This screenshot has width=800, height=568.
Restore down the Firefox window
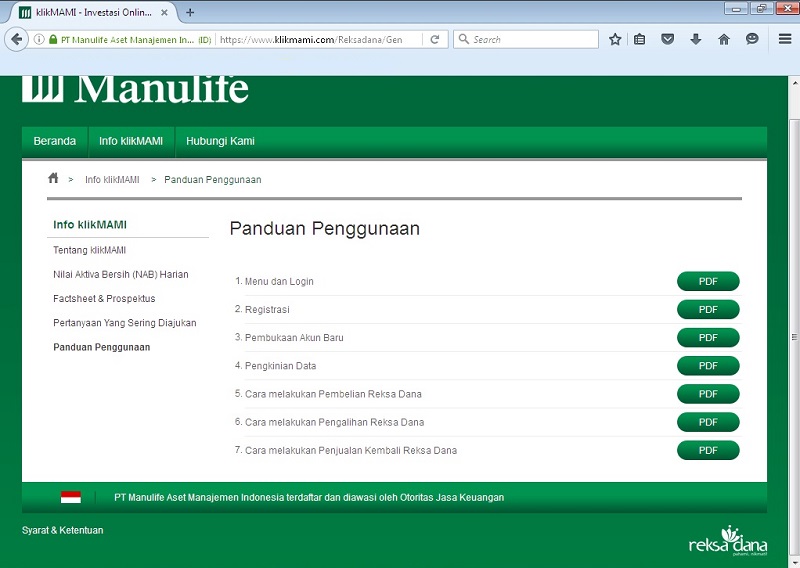761,9
